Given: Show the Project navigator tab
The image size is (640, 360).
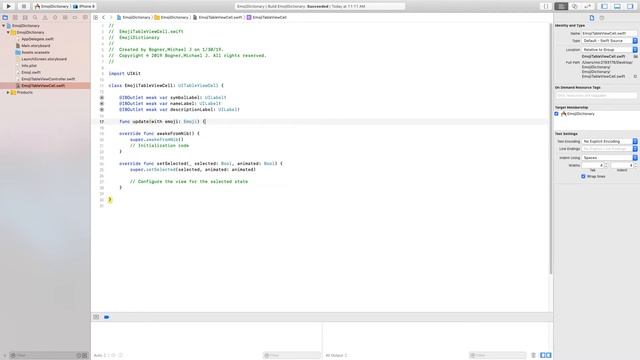Looking at the screenshot, I should click(x=5, y=18).
